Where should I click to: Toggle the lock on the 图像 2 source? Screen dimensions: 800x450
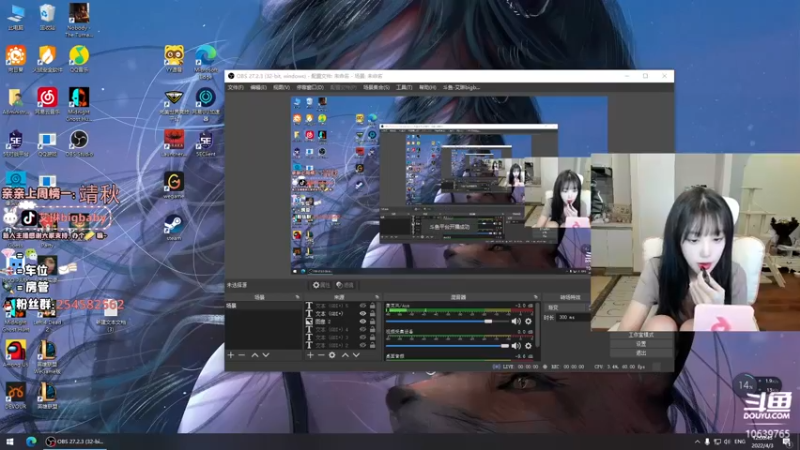click(372, 321)
